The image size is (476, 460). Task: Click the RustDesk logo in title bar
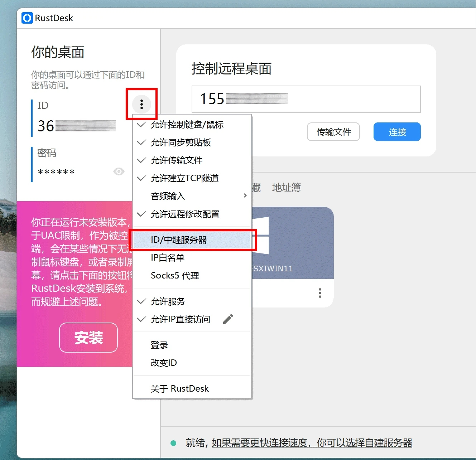(x=27, y=18)
